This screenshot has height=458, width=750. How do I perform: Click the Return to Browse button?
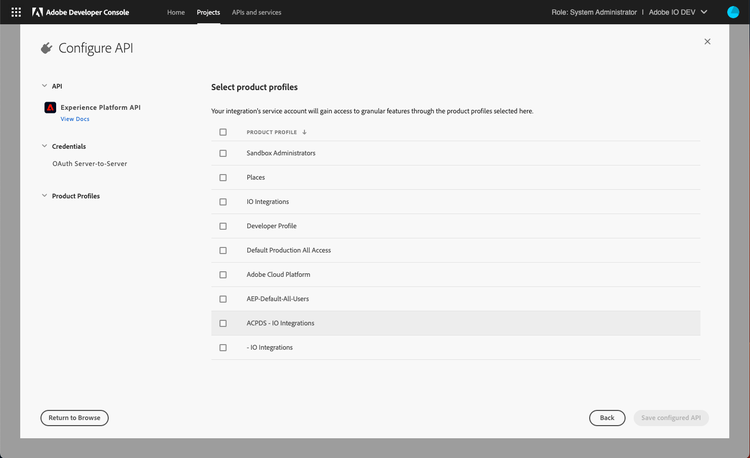74,417
